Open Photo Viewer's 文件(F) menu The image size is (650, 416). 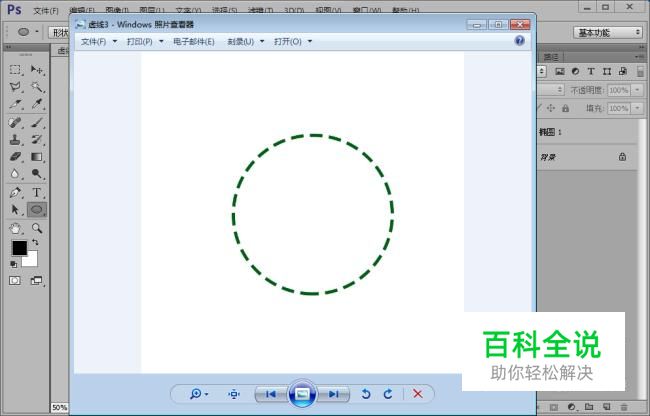99,42
